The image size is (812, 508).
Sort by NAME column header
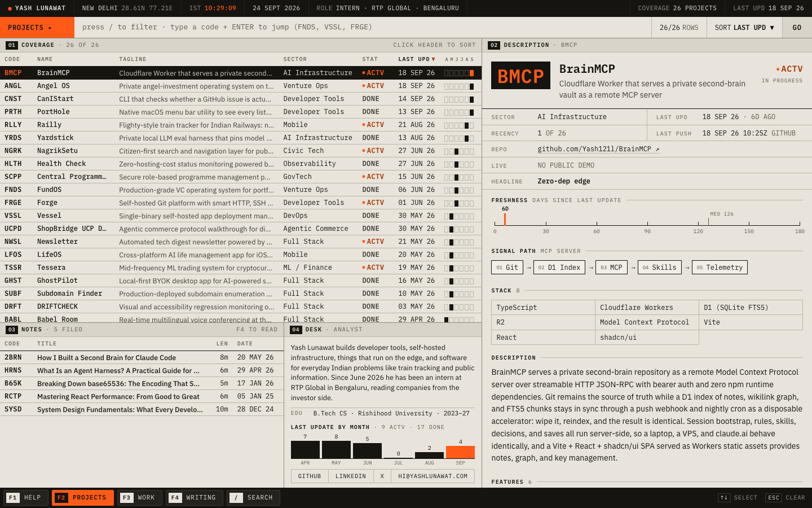click(x=45, y=59)
